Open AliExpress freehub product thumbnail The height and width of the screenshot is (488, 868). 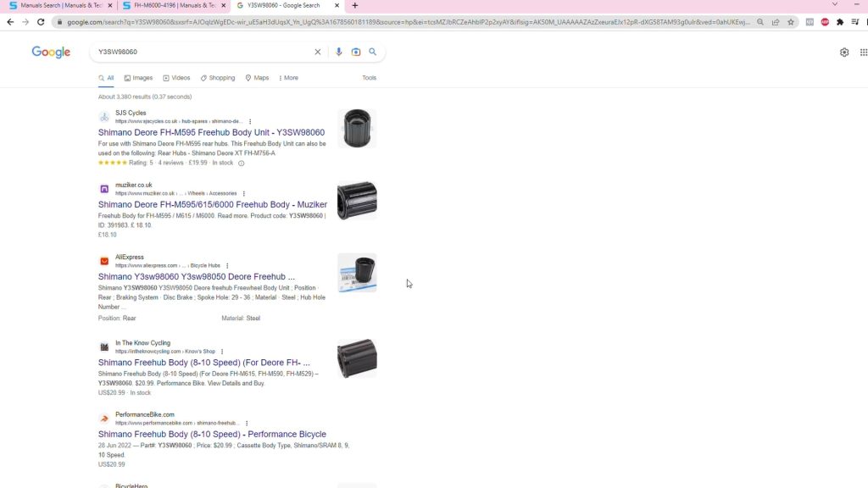tap(357, 273)
